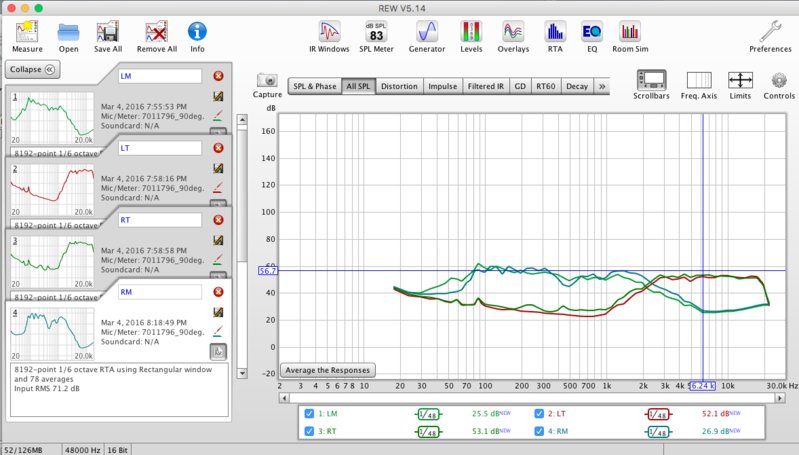Collapse the measurements panel

33,69
